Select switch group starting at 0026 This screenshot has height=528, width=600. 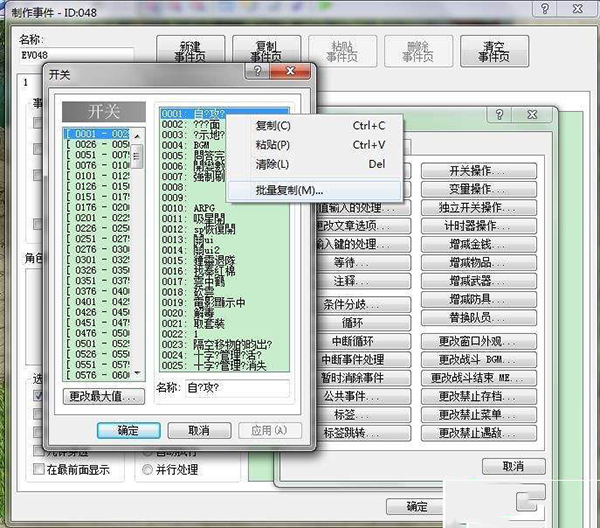coord(97,144)
